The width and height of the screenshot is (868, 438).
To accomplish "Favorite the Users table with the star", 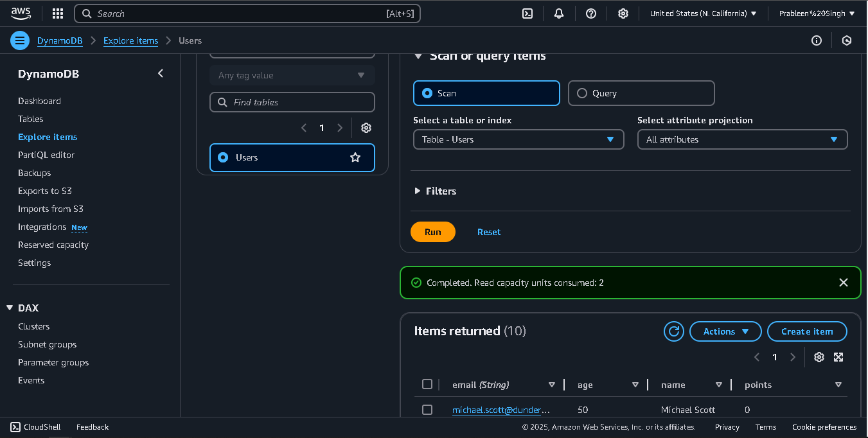I will [x=355, y=157].
